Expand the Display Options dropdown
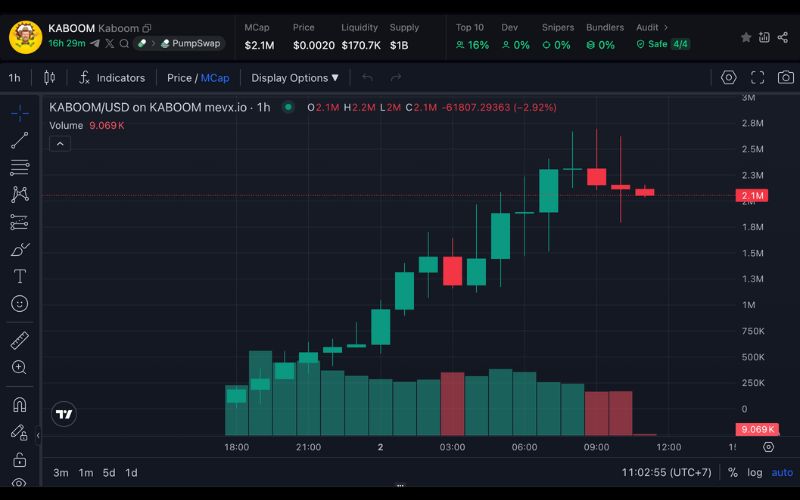The height and width of the screenshot is (500, 800). point(295,78)
